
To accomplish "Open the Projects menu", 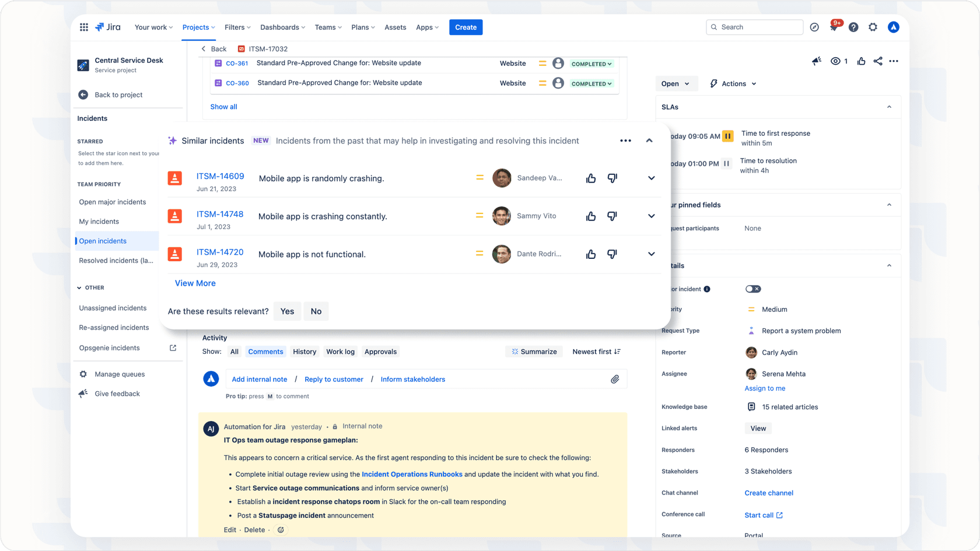I will 198,27.
